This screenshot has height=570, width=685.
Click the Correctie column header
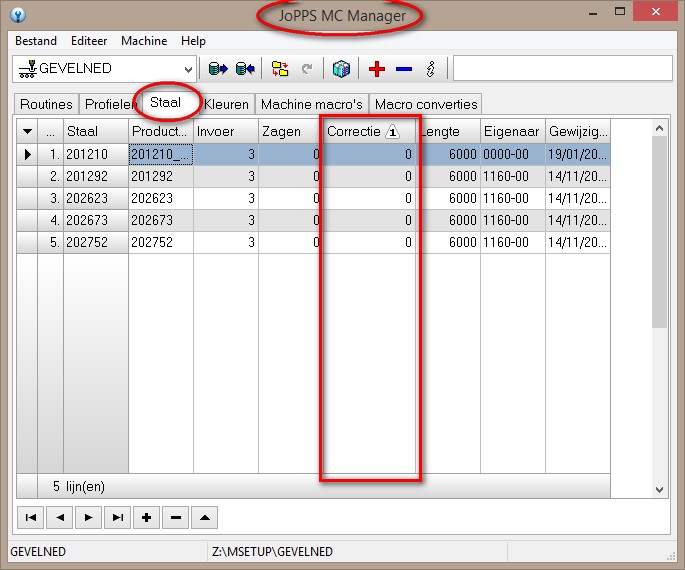coord(370,131)
